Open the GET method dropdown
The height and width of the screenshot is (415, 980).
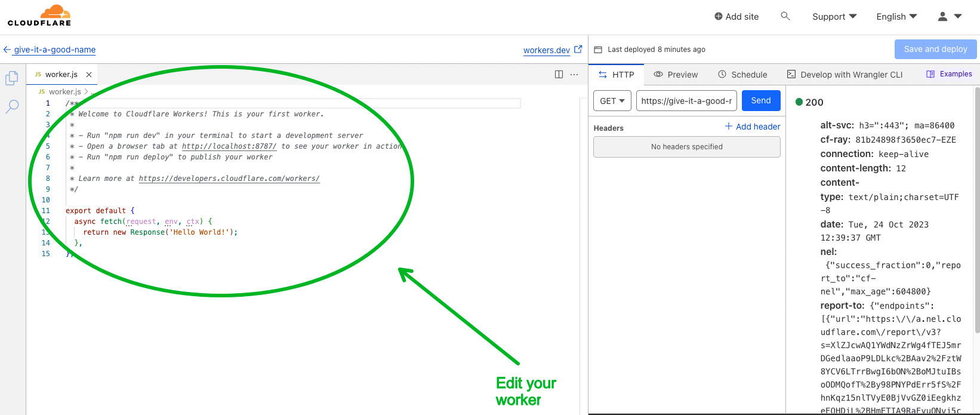(612, 101)
